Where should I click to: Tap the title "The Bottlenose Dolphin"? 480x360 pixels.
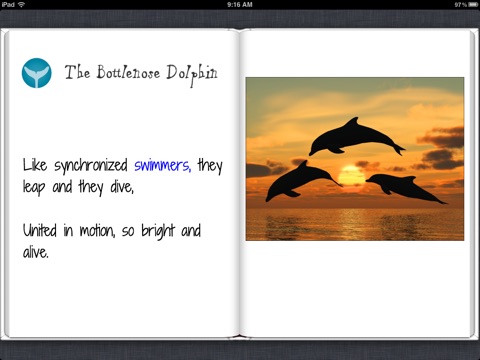[141, 75]
